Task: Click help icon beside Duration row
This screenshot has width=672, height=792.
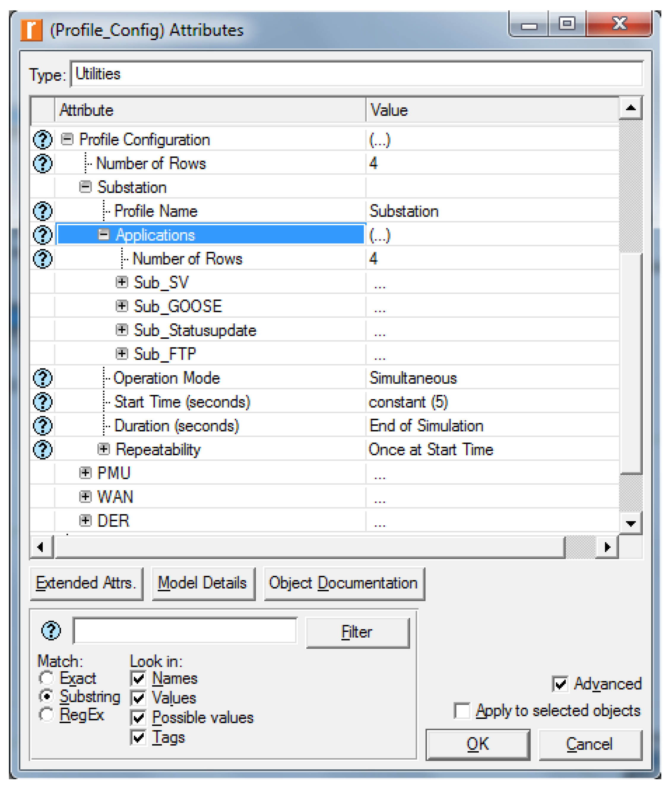Action: (x=43, y=426)
